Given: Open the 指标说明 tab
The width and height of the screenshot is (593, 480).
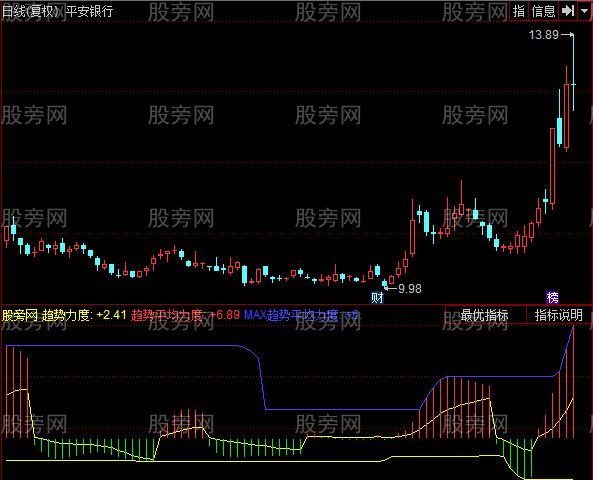Looking at the screenshot, I should pos(559,315).
